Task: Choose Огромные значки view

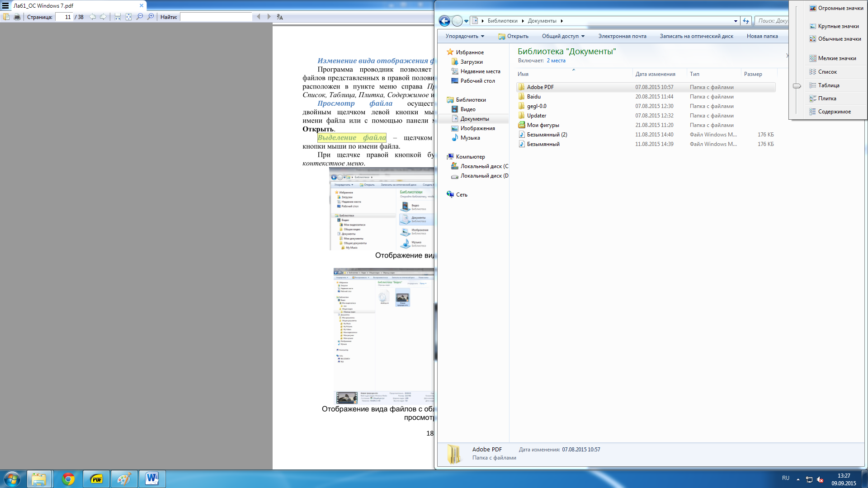Action: point(836,8)
